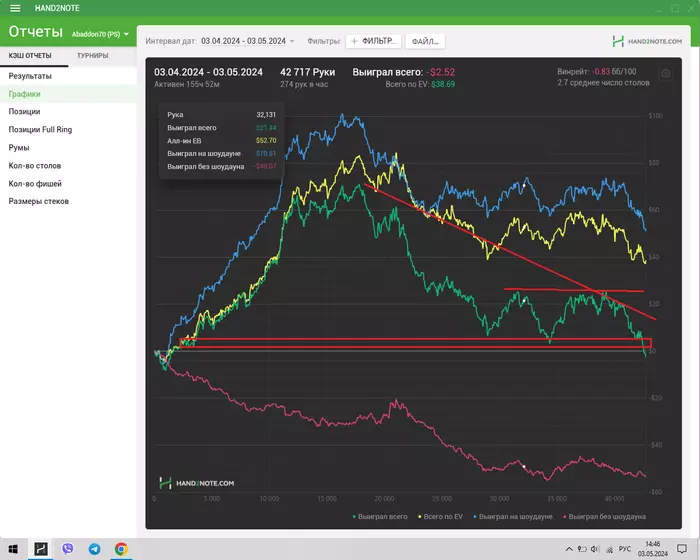Open the date interval dropdown
The height and width of the screenshot is (560, 700).
tap(248, 41)
